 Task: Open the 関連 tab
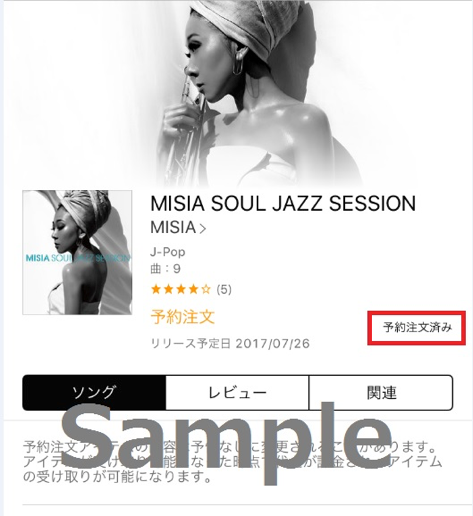[x=381, y=392]
